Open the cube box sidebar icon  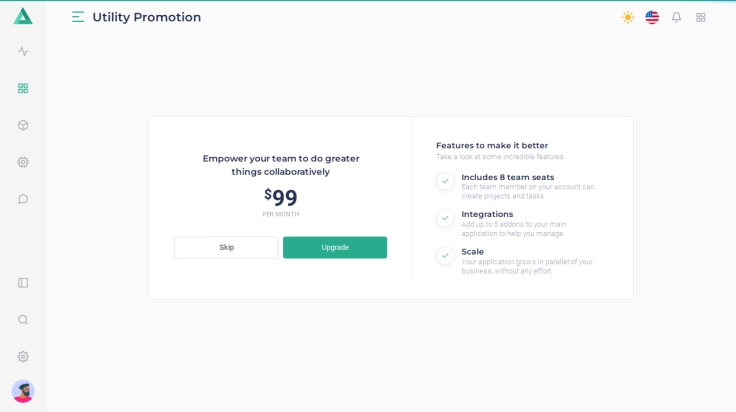(23, 125)
